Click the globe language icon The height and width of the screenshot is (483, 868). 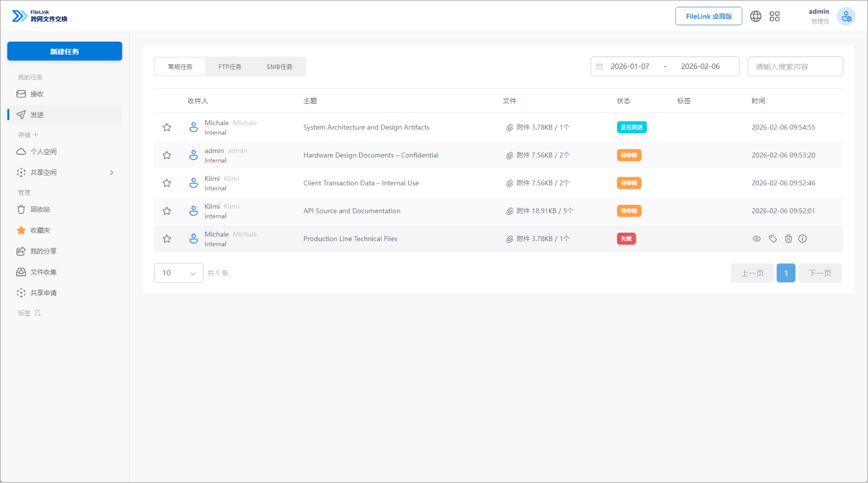pos(755,16)
